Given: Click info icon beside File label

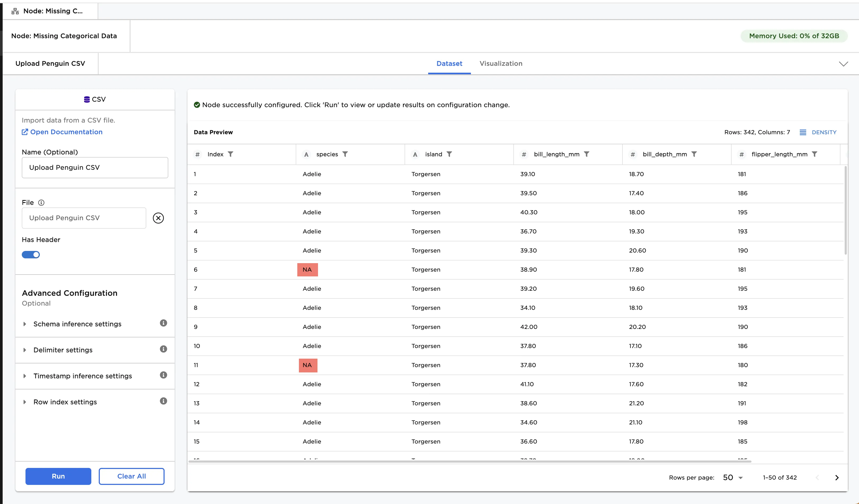Looking at the screenshot, I should pyautogui.click(x=41, y=203).
